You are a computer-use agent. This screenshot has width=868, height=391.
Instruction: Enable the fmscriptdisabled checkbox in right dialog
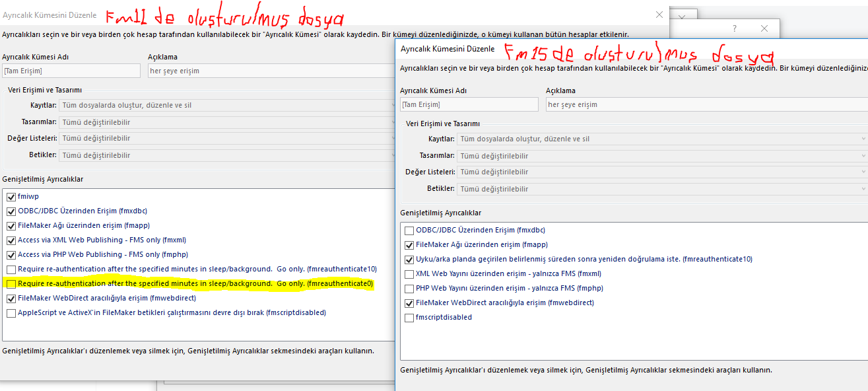tap(409, 318)
